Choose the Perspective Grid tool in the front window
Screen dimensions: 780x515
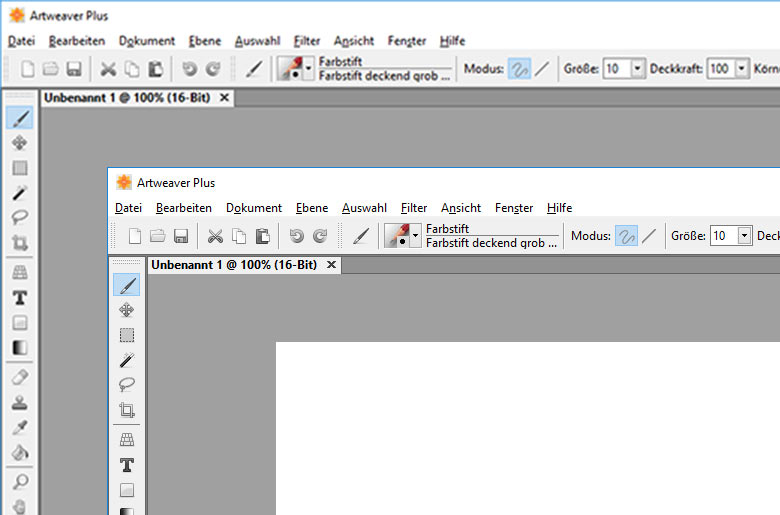click(127, 440)
